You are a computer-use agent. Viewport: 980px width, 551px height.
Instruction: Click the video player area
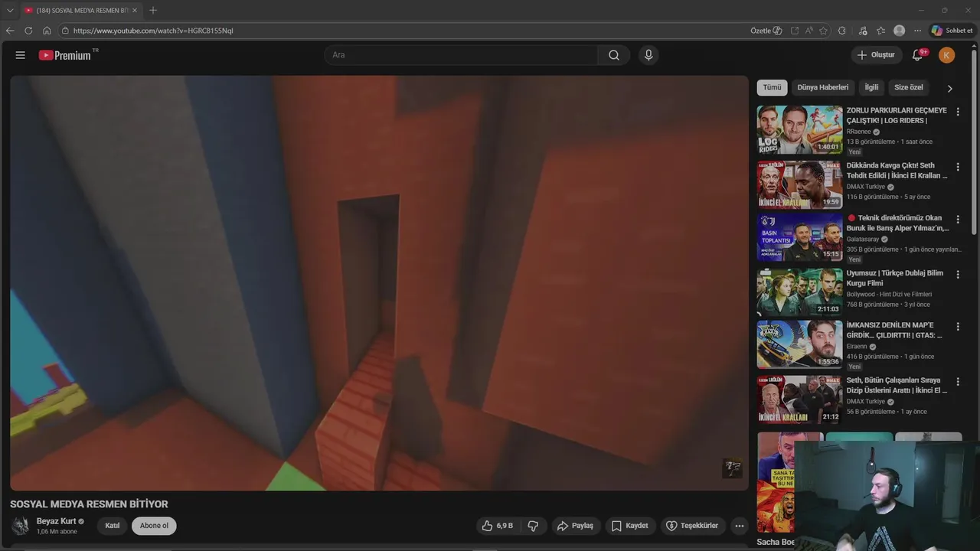[x=379, y=282]
